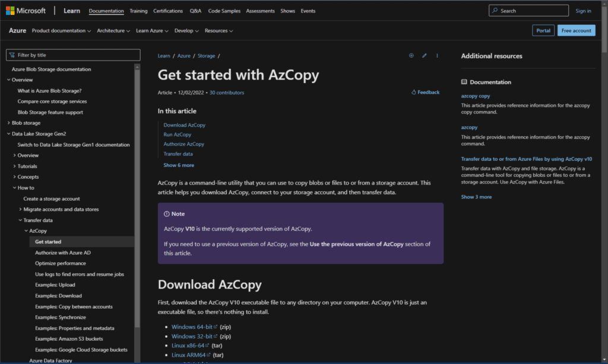Open Code Samples page
The image size is (608, 364).
(224, 11)
